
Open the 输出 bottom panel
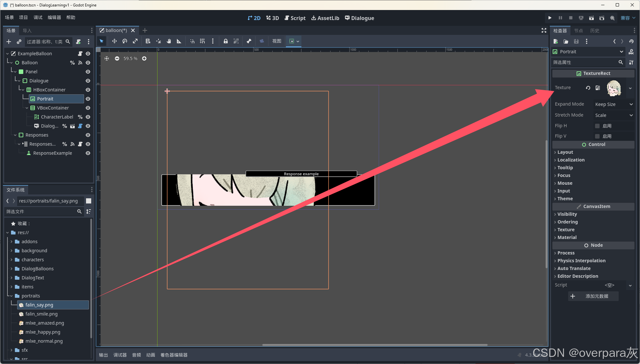pyautogui.click(x=103, y=355)
